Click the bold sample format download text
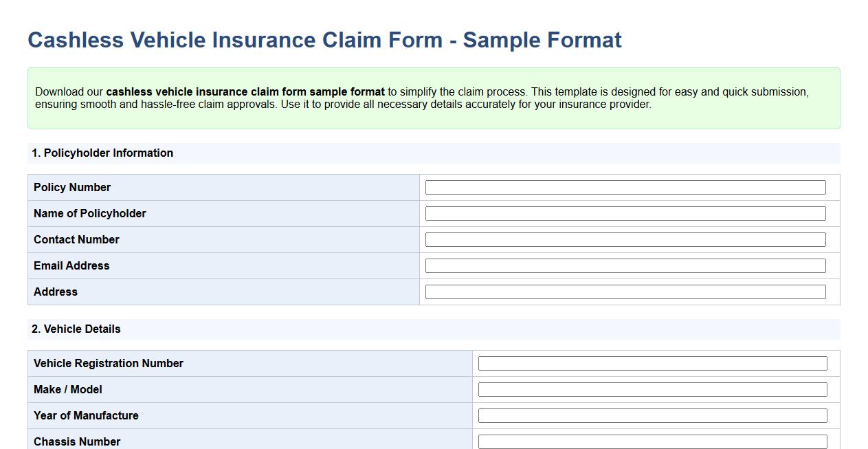Screen dimensions: 868x449 click(x=245, y=91)
